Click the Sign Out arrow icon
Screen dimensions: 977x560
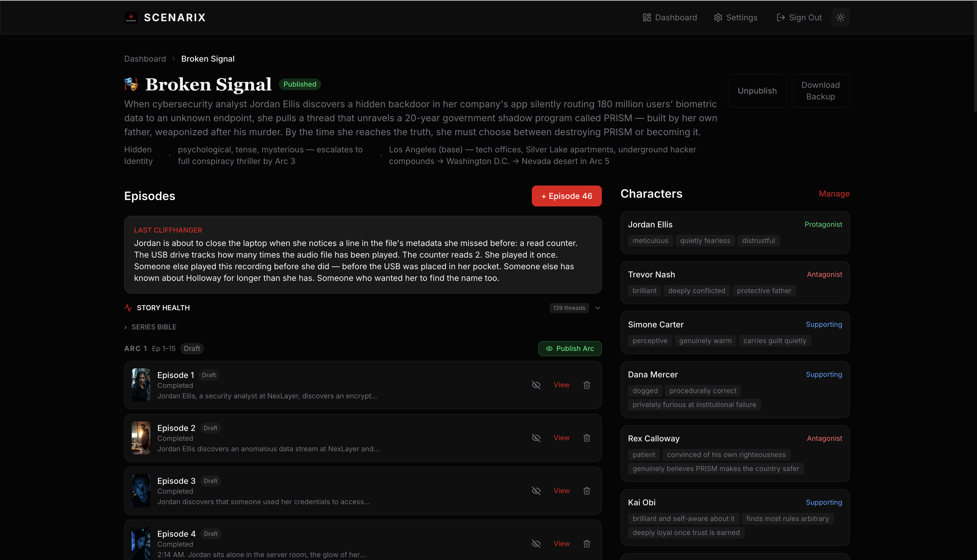pyautogui.click(x=780, y=17)
